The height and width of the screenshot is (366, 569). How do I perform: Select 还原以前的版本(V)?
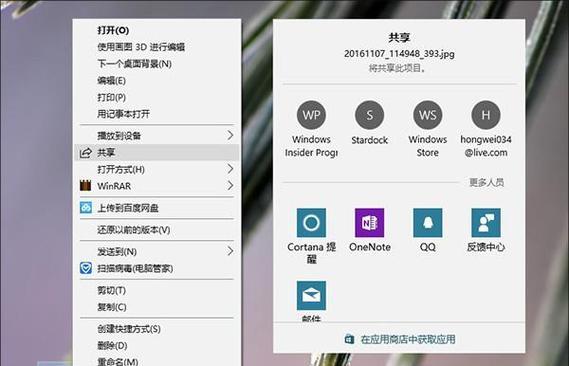click(134, 230)
